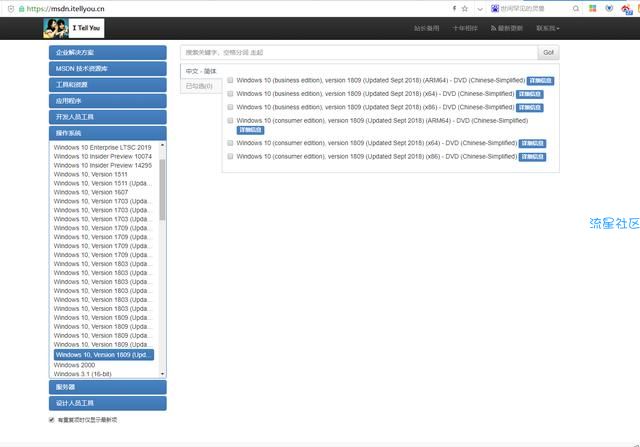Viewport: 640px width, 447px height.
Task: Expand the 开发人员工具 category panel
Action: pyautogui.click(x=108, y=117)
